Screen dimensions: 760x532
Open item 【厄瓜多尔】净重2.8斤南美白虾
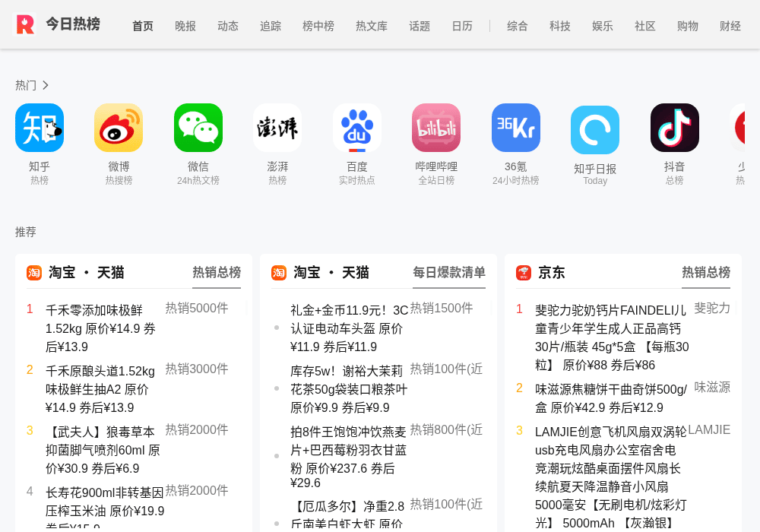coord(347,515)
